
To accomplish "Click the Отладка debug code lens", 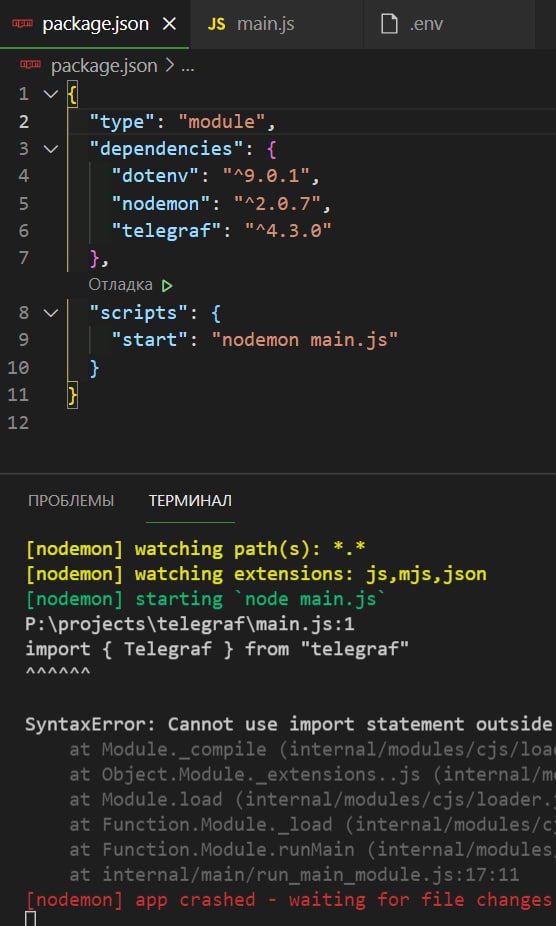I will click(x=121, y=285).
